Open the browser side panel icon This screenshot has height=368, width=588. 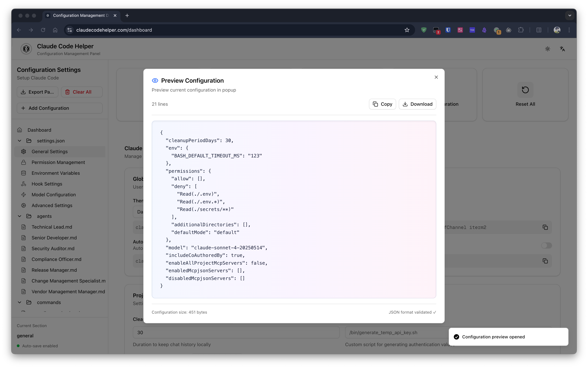[x=539, y=30]
